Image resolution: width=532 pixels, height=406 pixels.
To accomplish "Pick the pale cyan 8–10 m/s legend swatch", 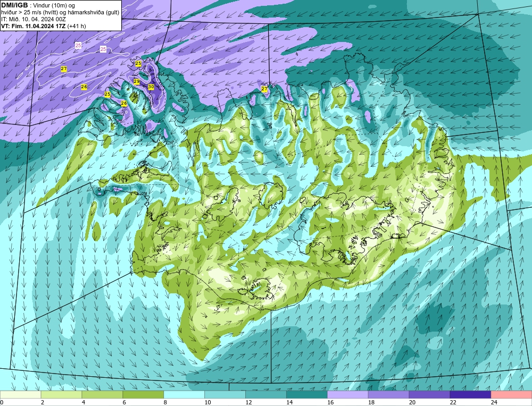I will click(x=184, y=394).
